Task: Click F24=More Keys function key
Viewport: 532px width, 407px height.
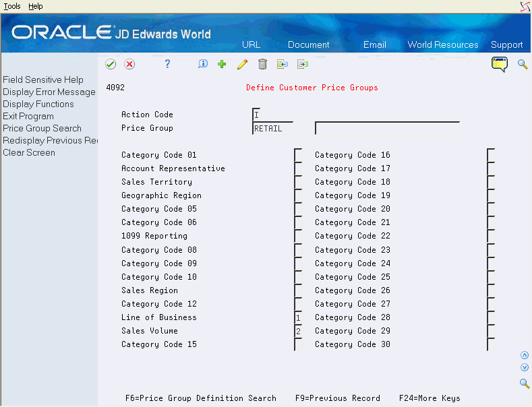Action: (430, 398)
